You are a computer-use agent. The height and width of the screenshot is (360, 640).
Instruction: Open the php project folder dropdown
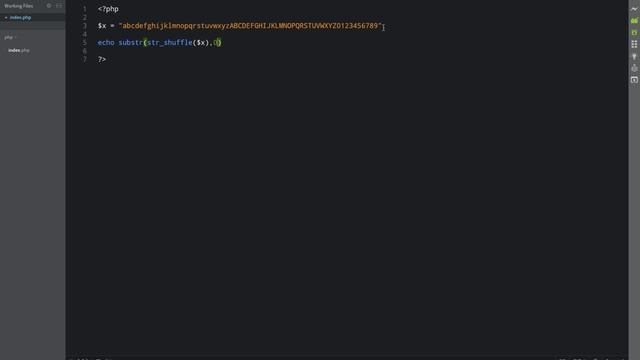[10, 37]
